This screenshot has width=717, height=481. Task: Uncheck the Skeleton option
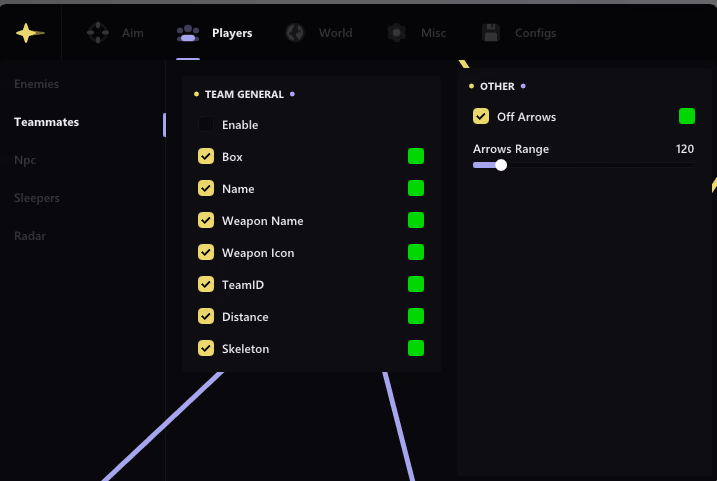pyautogui.click(x=206, y=348)
